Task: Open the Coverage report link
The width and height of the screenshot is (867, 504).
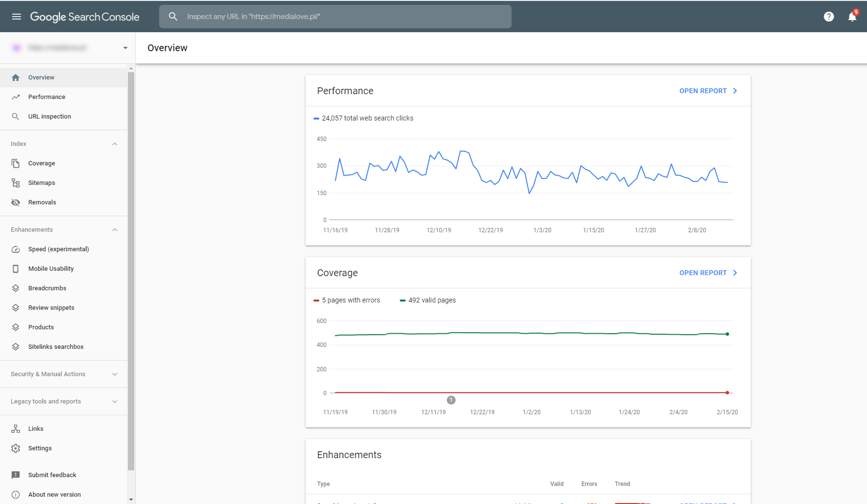Action: pyautogui.click(x=708, y=273)
